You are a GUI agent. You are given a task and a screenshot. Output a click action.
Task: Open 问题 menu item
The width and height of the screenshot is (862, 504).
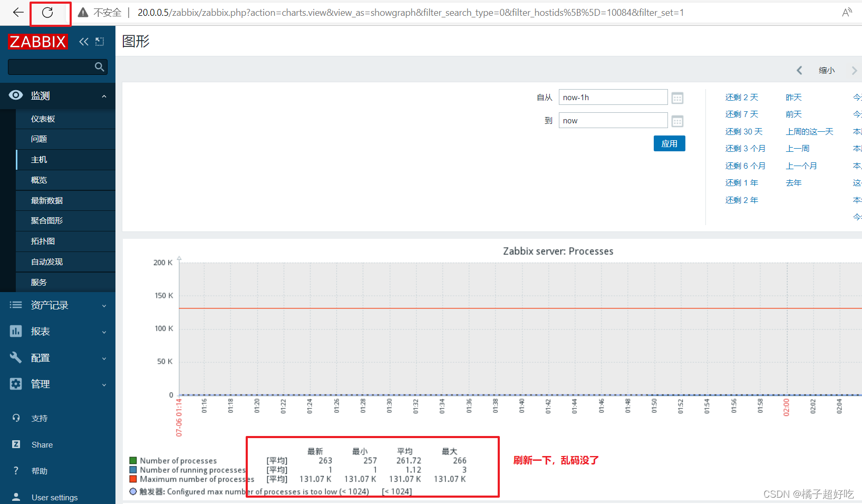(x=66, y=139)
